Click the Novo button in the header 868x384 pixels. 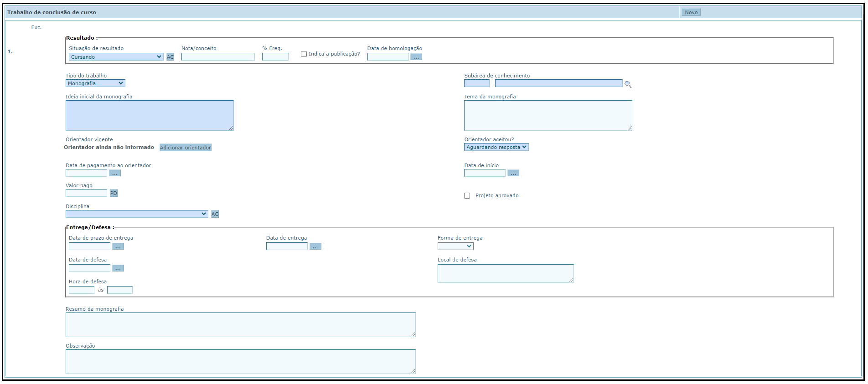click(691, 12)
